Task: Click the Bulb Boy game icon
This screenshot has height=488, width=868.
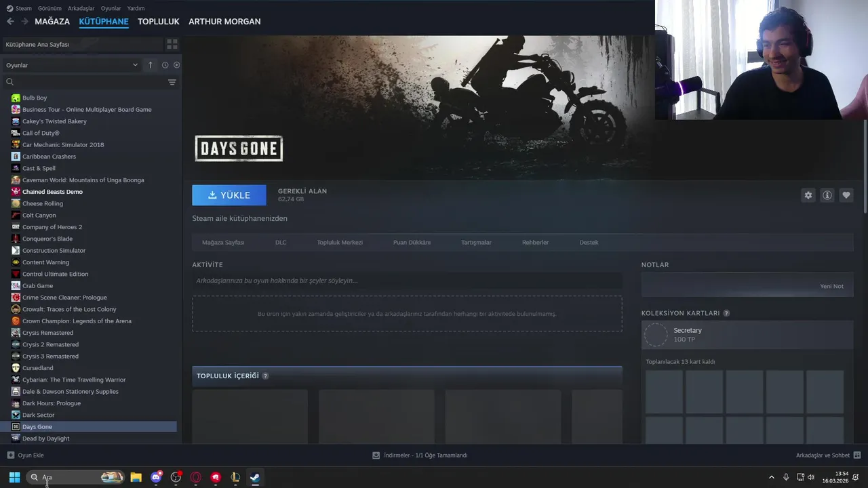Action: click(16, 98)
